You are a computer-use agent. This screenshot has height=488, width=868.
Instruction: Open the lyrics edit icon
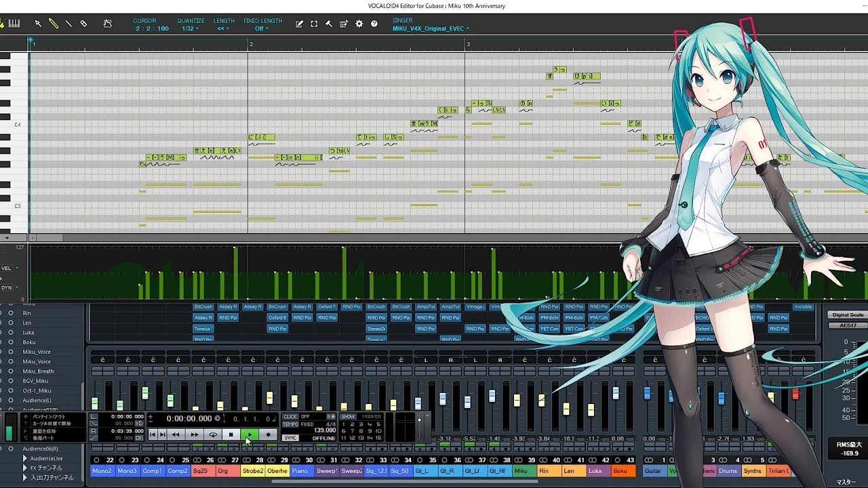tap(299, 24)
